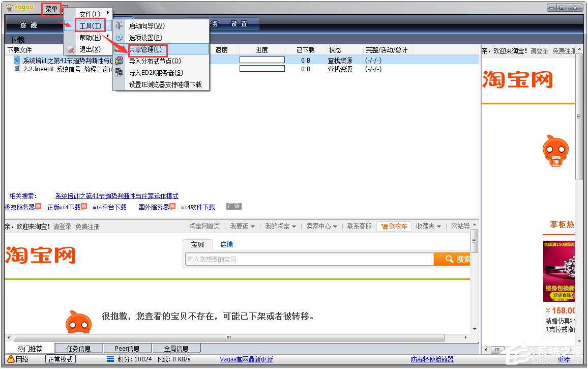Click the import ED2K server icon

(x=119, y=72)
